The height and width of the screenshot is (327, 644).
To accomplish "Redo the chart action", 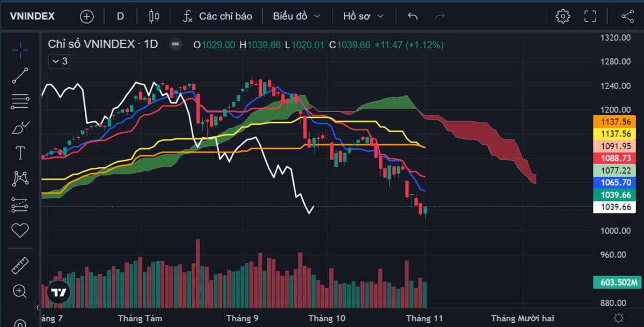I will [440, 16].
